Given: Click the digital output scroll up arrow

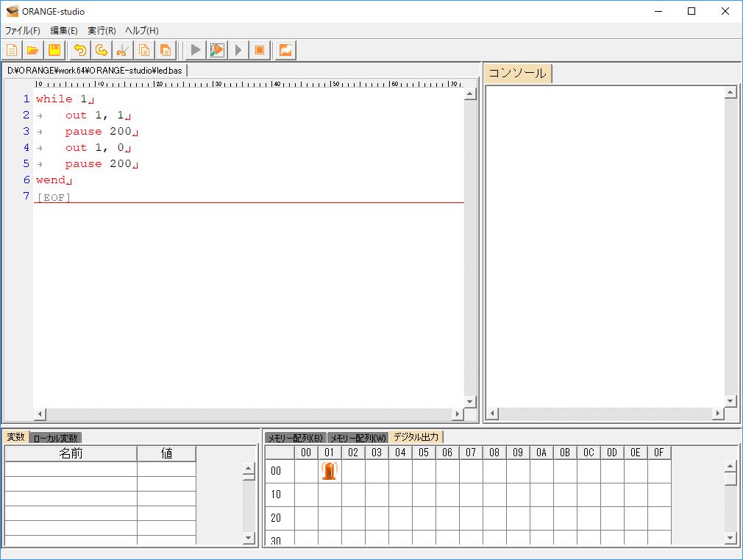Looking at the screenshot, I should (730, 467).
